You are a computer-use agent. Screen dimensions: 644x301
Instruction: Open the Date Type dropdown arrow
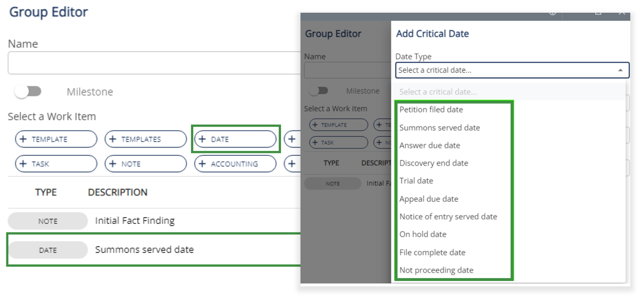click(x=620, y=70)
